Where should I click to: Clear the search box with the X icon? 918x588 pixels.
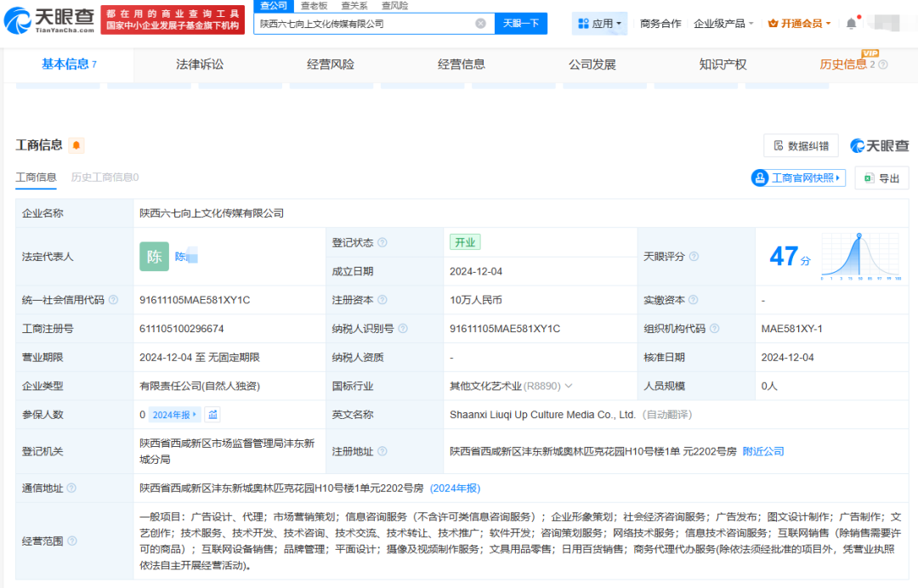coord(480,24)
